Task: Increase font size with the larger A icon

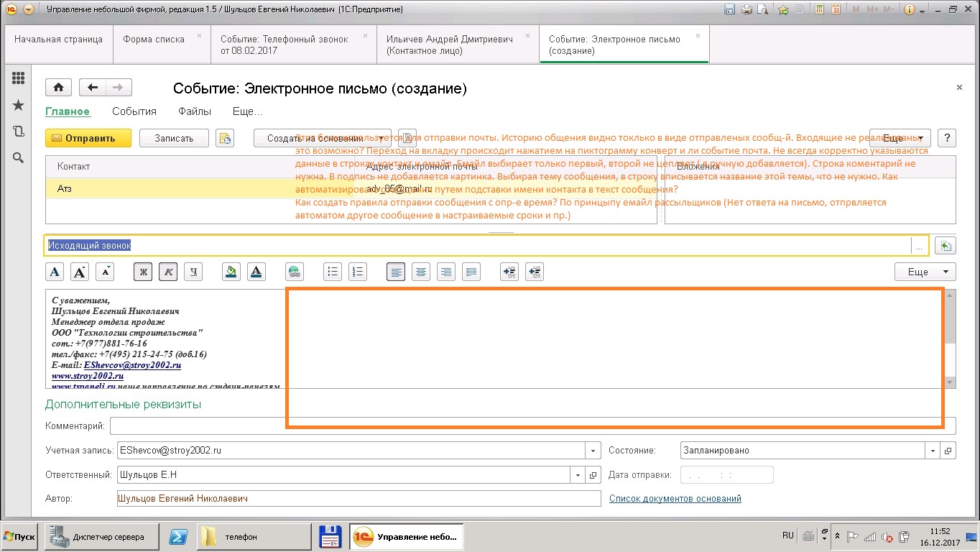Action: tap(80, 272)
